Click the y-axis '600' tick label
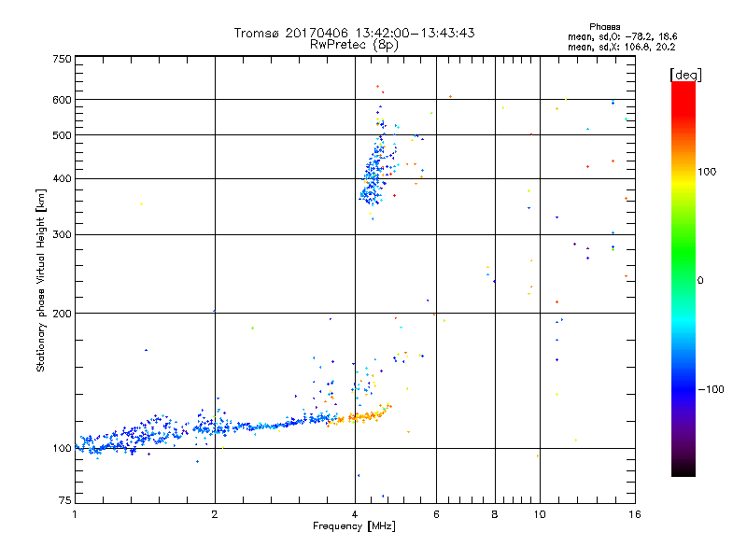Viewport: 747px width, 560px height. (62, 100)
